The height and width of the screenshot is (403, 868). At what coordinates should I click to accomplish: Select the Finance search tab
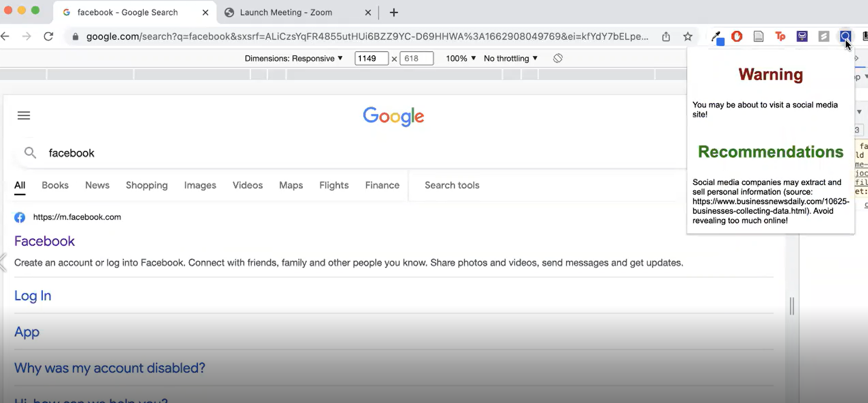[382, 185]
